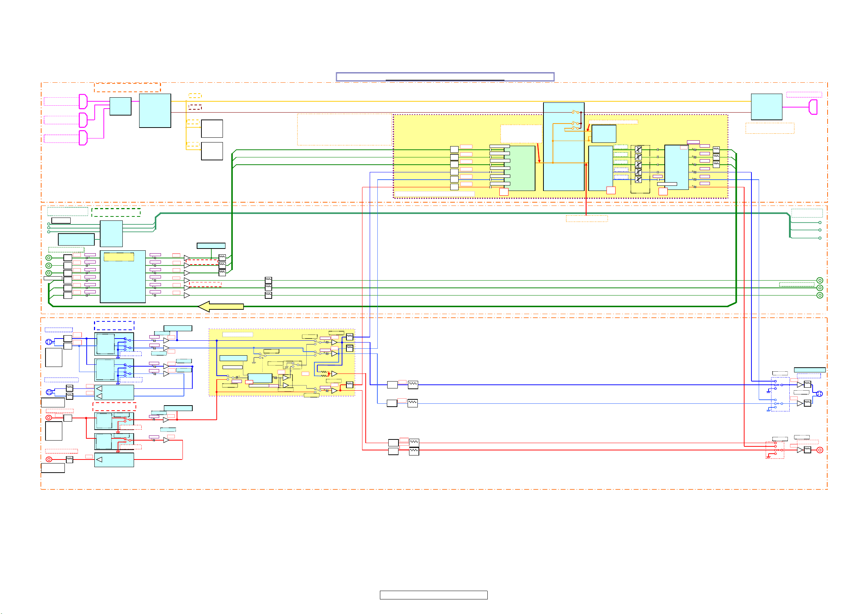868x614 pixels.
Task: Select the magenta connector symbol at far right
Action: click(x=813, y=107)
